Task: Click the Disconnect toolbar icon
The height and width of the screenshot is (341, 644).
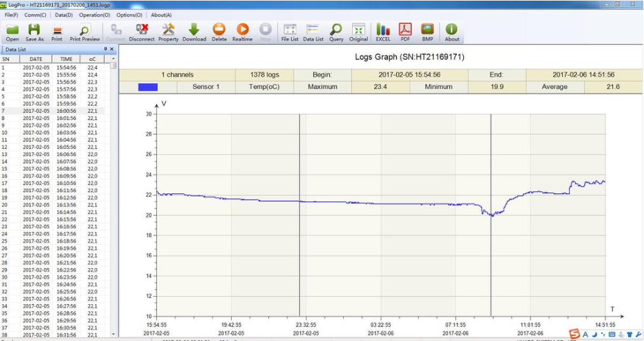Action: point(141,32)
